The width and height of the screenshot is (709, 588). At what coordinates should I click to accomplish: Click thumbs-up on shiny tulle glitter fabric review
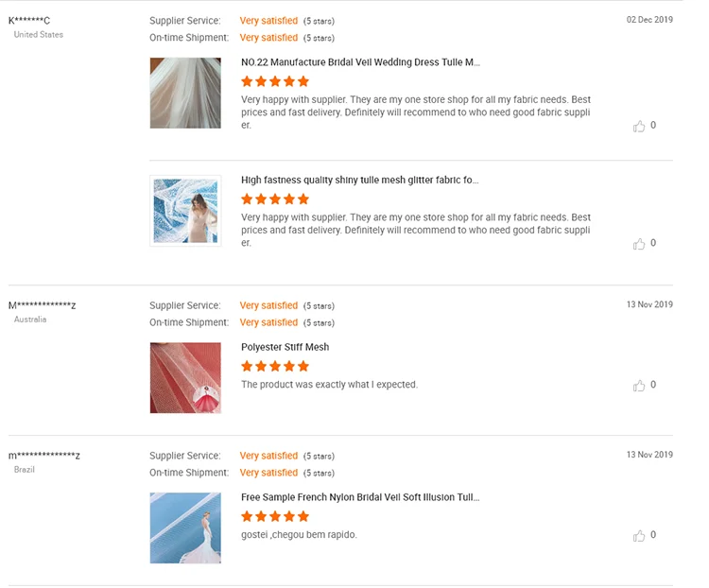click(639, 244)
